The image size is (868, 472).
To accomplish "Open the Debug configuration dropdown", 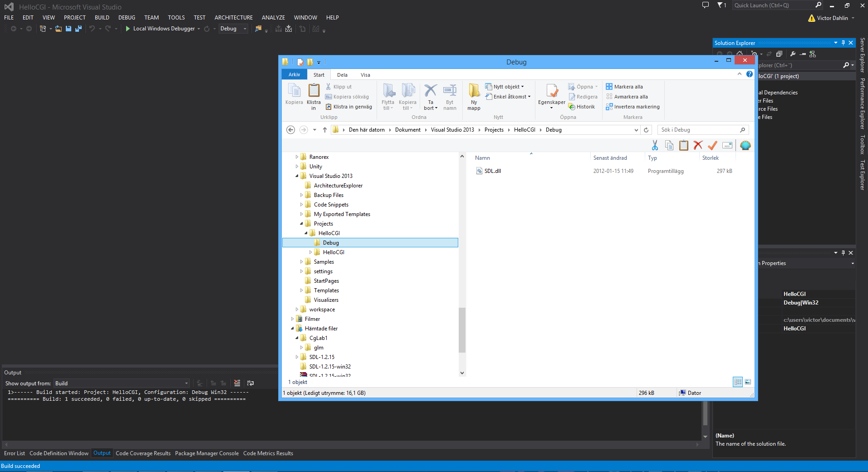I will [233, 29].
